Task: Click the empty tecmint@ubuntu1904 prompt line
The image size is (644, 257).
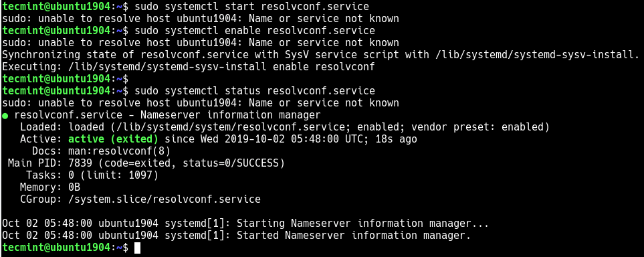Action: 66,78
